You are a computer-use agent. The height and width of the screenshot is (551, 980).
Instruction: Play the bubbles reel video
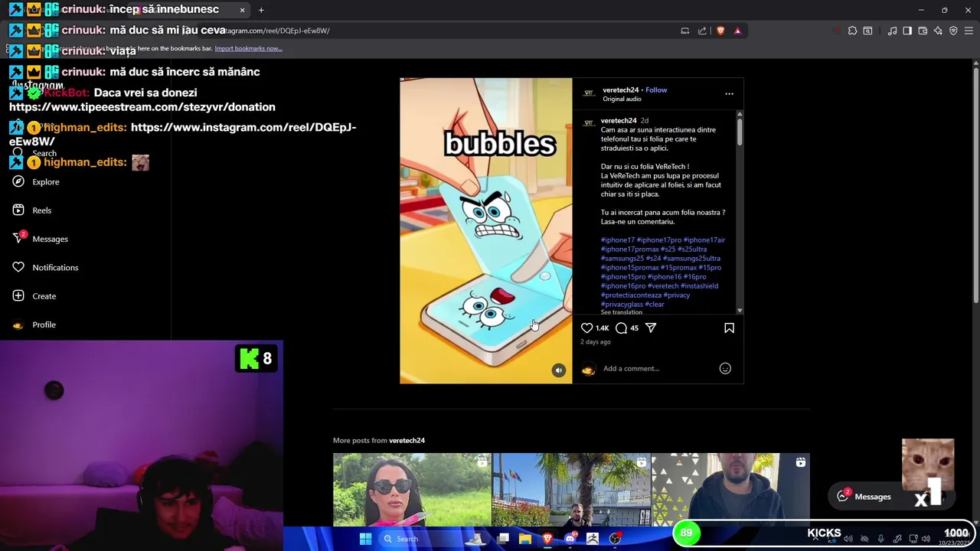(x=485, y=230)
